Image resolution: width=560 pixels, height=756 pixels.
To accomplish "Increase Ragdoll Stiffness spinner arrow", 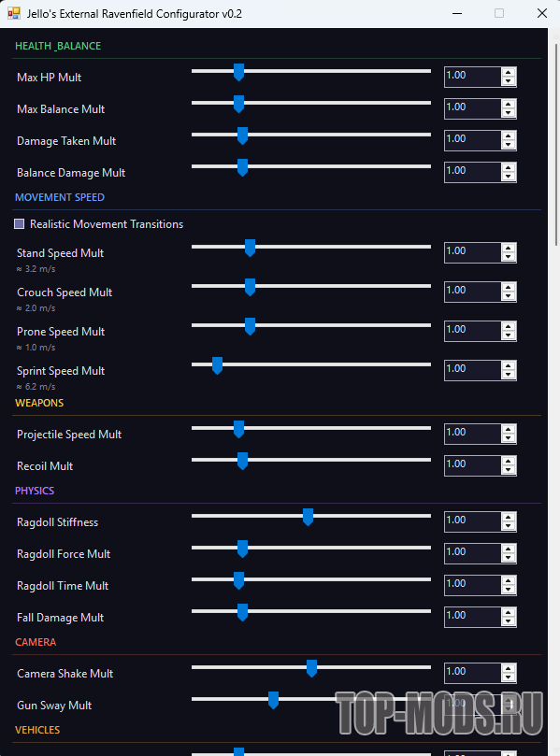I will point(509,518).
